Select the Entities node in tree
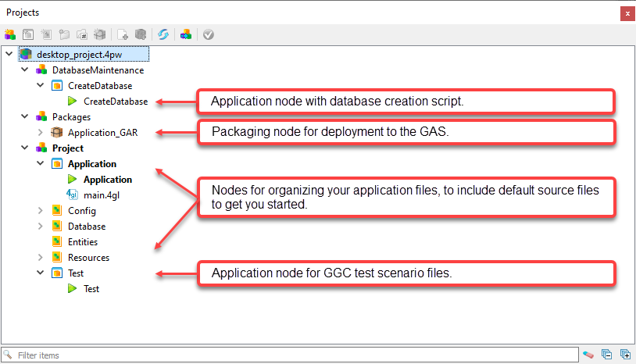 point(84,242)
